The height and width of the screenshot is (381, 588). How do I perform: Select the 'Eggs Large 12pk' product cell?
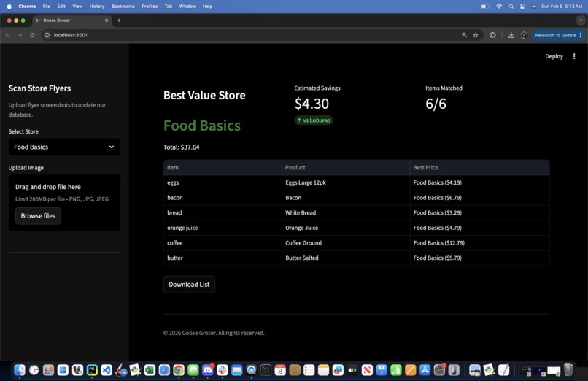(x=346, y=182)
